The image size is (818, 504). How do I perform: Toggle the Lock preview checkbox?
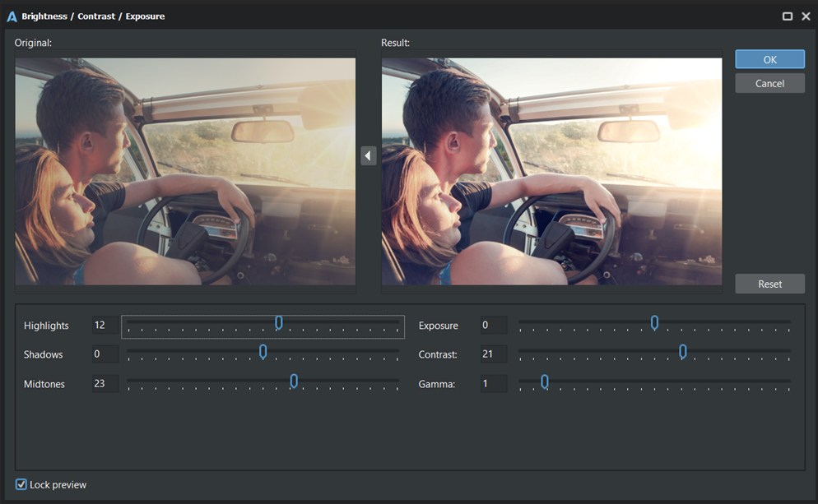(x=21, y=485)
